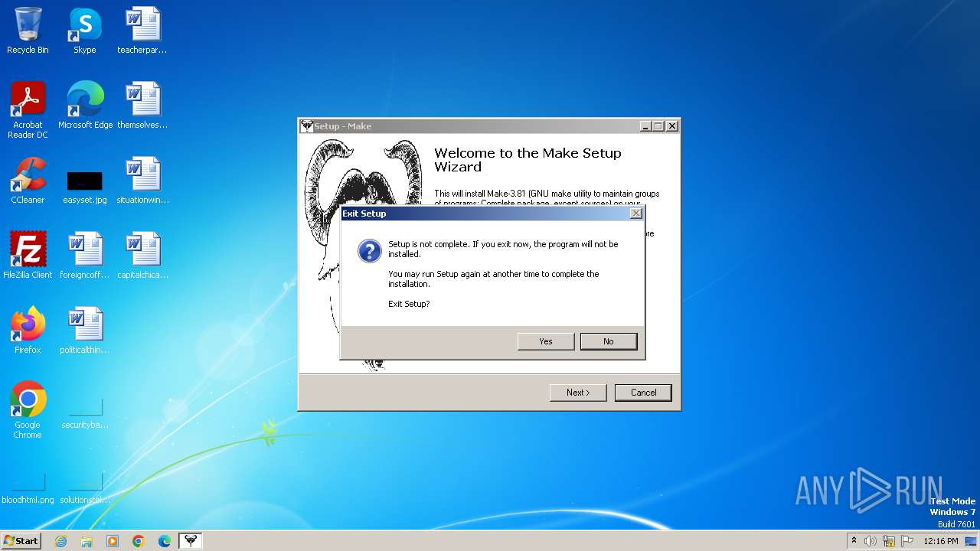The height and width of the screenshot is (551, 980).
Task: Click the Show desktop button
Action: (x=972, y=541)
